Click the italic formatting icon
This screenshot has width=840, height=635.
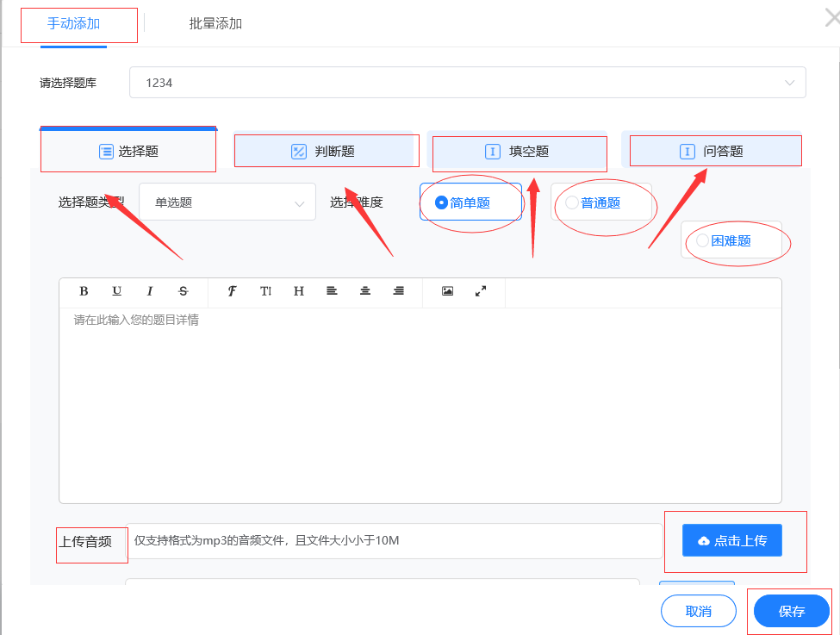pos(150,291)
